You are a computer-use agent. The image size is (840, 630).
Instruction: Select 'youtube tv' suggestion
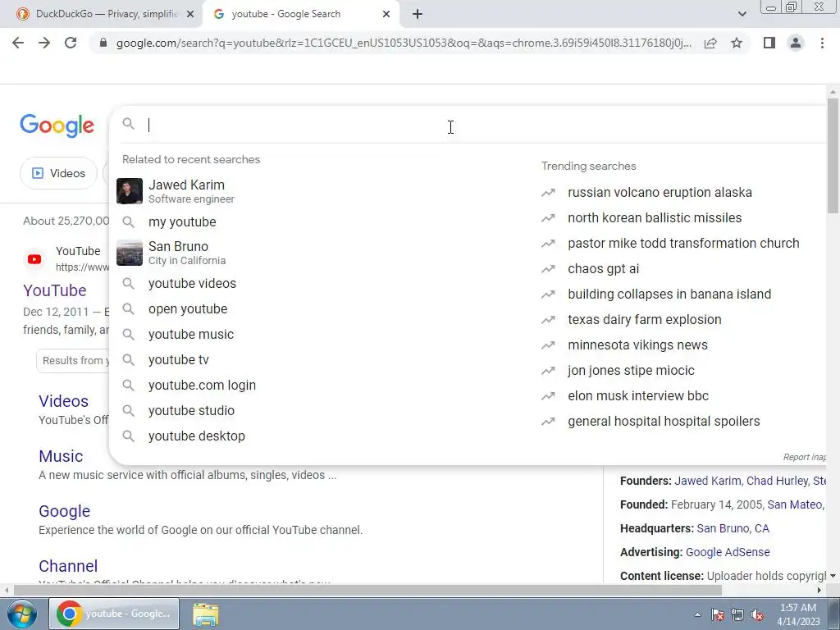pyautogui.click(x=322, y=360)
